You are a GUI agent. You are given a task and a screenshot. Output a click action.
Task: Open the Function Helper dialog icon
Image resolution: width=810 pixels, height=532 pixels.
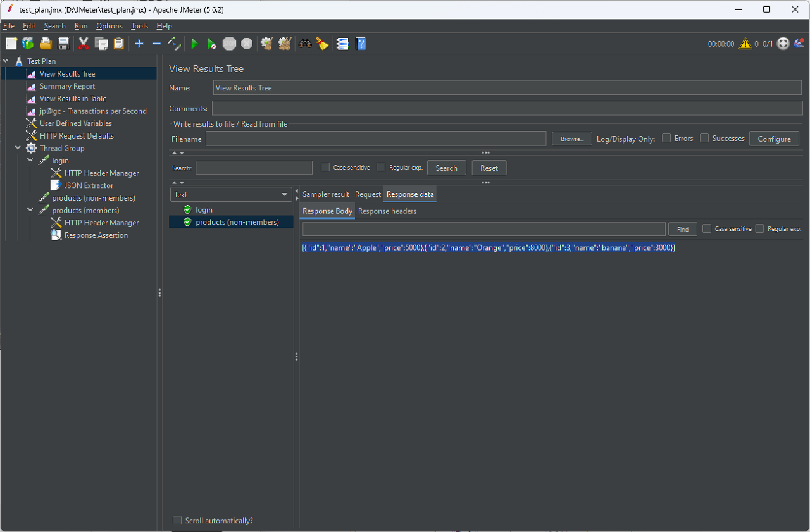point(343,44)
